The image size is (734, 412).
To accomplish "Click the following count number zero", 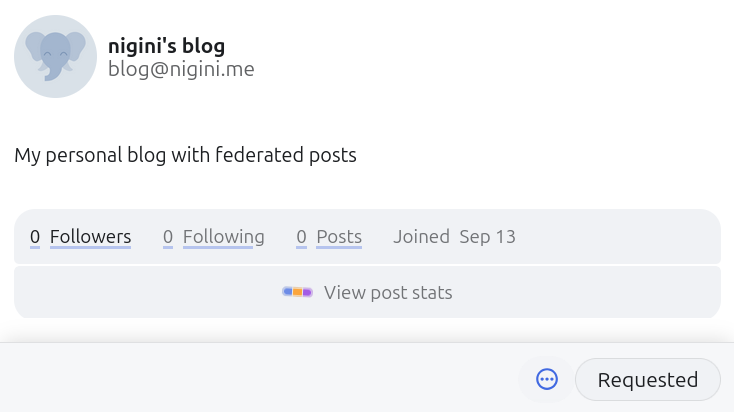I will point(168,237).
